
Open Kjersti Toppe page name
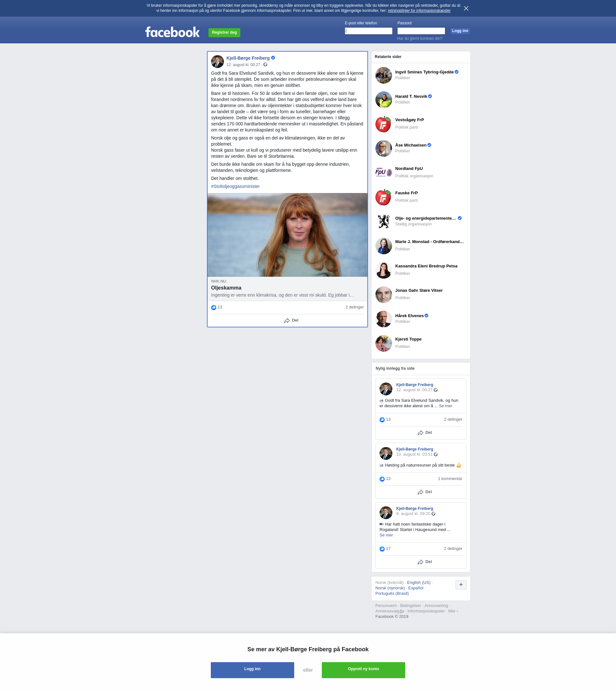click(x=408, y=339)
